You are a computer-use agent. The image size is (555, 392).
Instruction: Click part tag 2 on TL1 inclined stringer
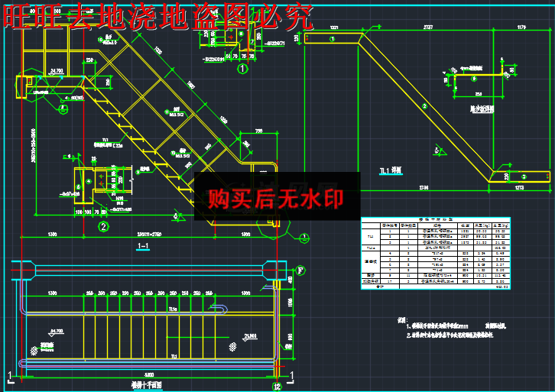coord(424,105)
